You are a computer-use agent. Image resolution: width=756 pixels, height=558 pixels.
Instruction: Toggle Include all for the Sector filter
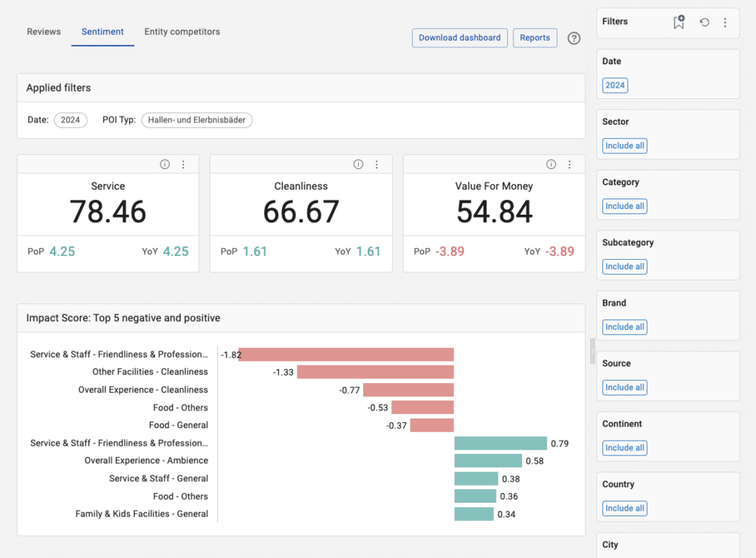coord(624,145)
